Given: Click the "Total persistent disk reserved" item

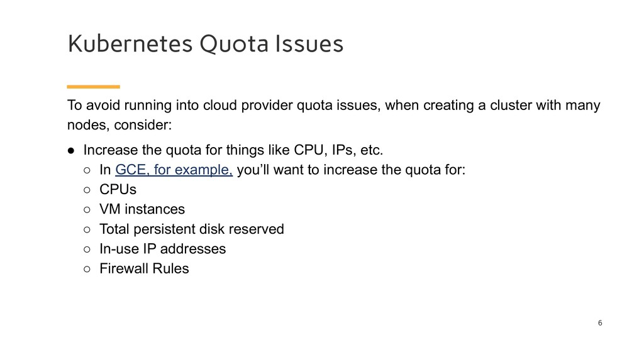Looking at the screenshot, I should 192,229.
